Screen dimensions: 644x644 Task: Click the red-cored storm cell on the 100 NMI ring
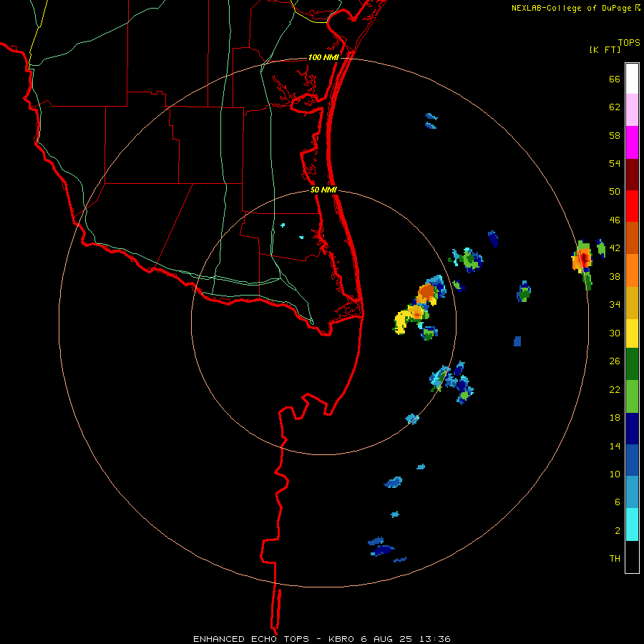[x=583, y=260]
